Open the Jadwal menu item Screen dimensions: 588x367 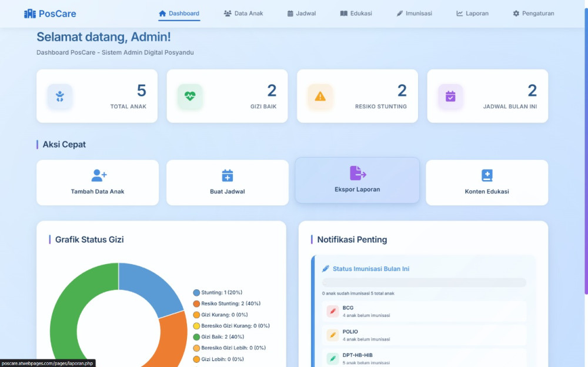[302, 14]
